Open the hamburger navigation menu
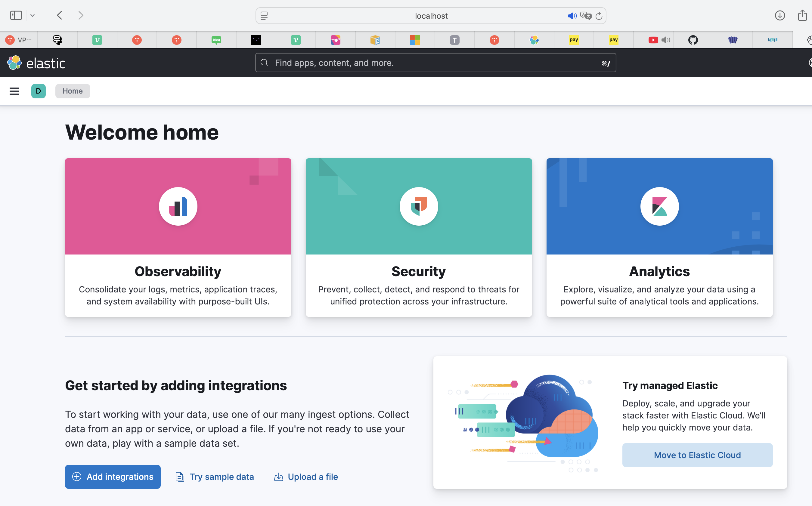The image size is (812, 506). point(14,91)
